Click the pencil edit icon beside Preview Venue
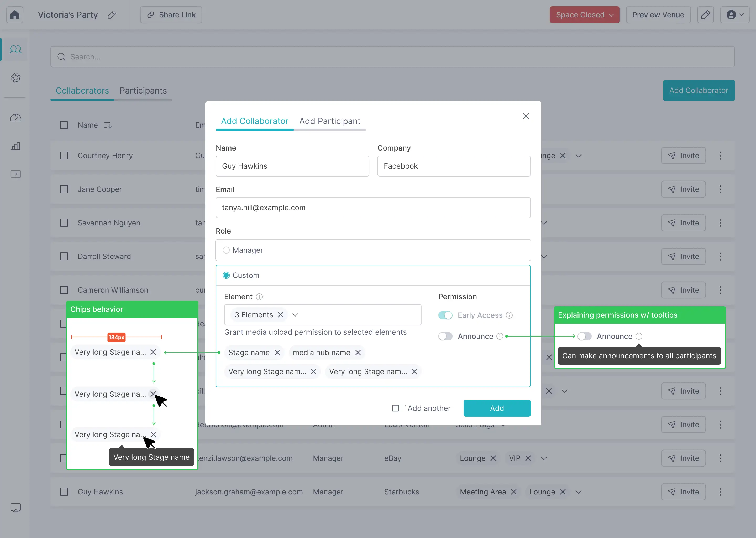Screen dimensions: 756x538 (x=705, y=14)
